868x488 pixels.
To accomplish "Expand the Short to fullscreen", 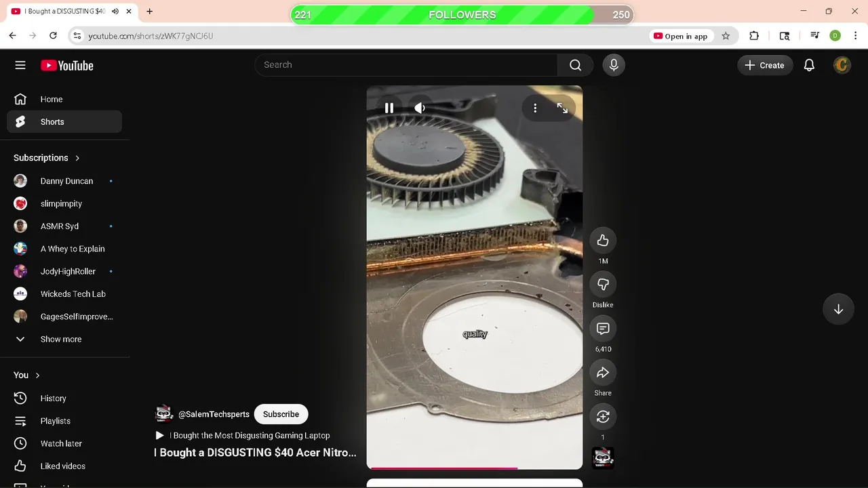I will click(x=562, y=108).
